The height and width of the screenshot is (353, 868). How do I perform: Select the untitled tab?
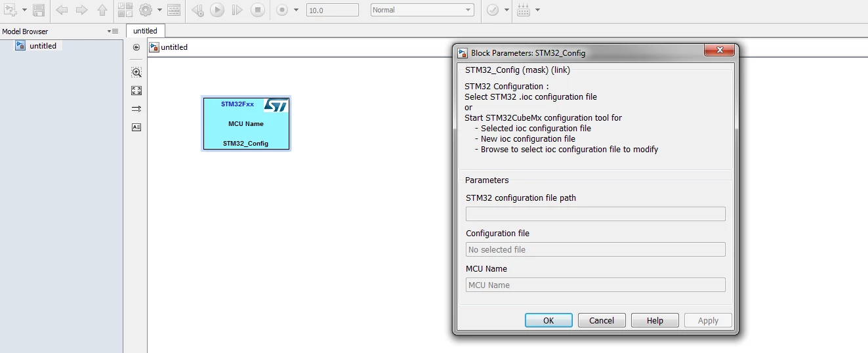pos(145,31)
